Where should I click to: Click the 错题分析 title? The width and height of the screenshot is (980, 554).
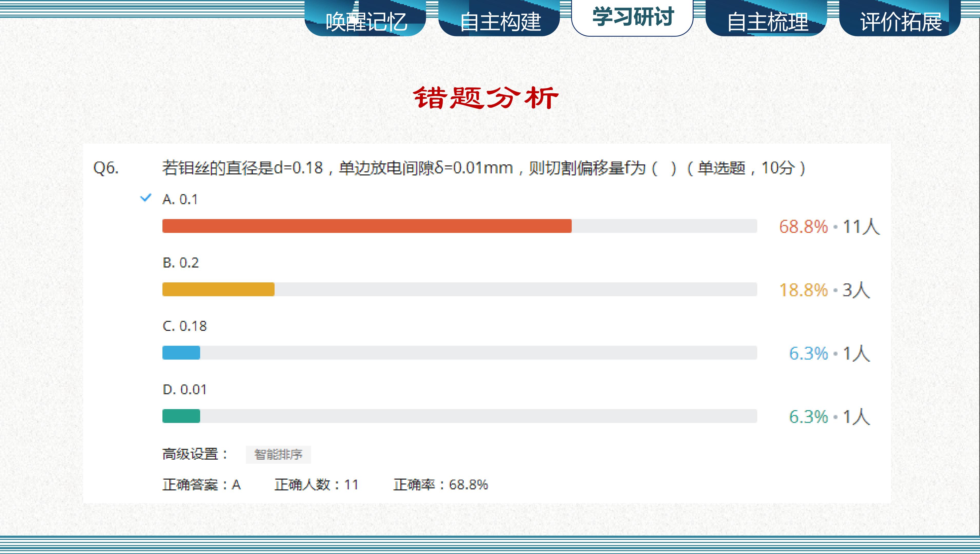(x=486, y=98)
